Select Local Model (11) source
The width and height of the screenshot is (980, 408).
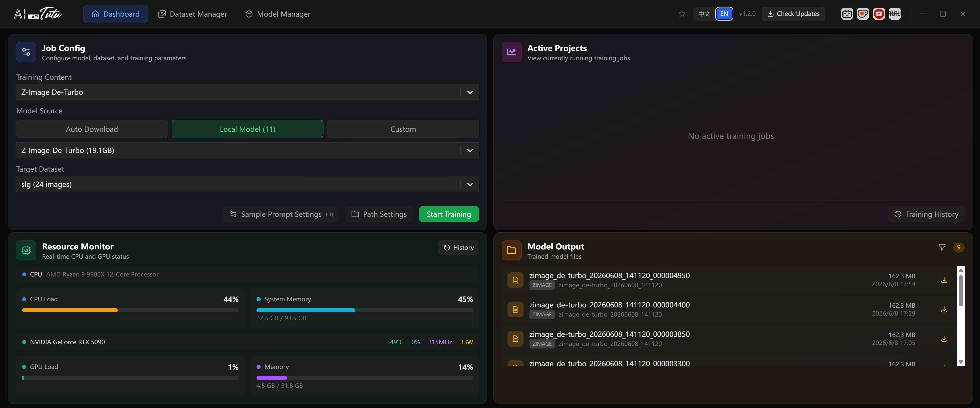[x=247, y=129]
